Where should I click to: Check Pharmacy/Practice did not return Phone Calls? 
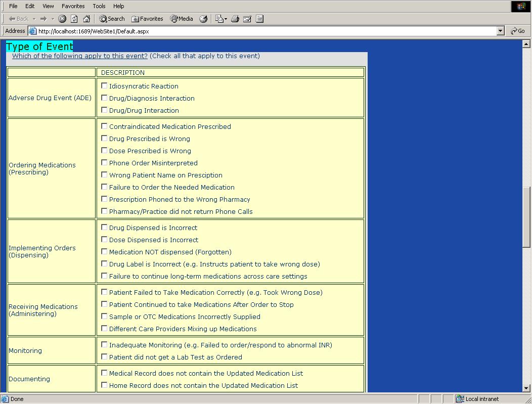pyautogui.click(x=104, y=211)
